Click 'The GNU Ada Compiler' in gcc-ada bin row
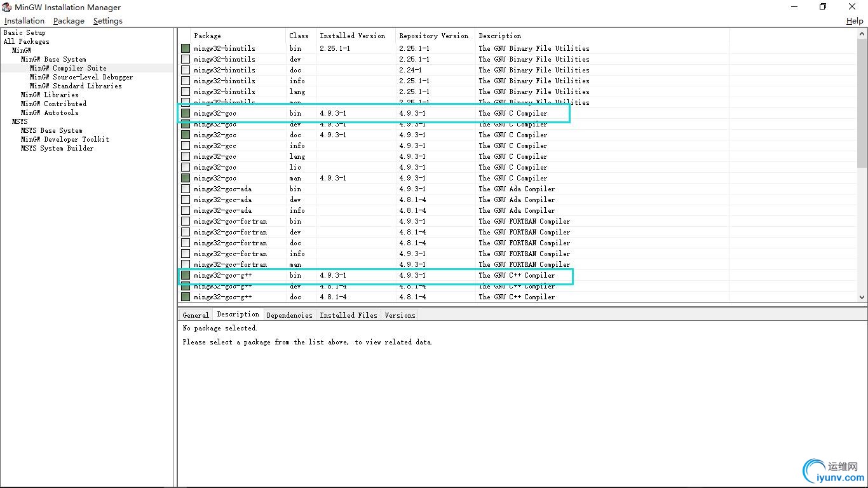The width and height of the screenshot is (868, 488). (517, 189)
